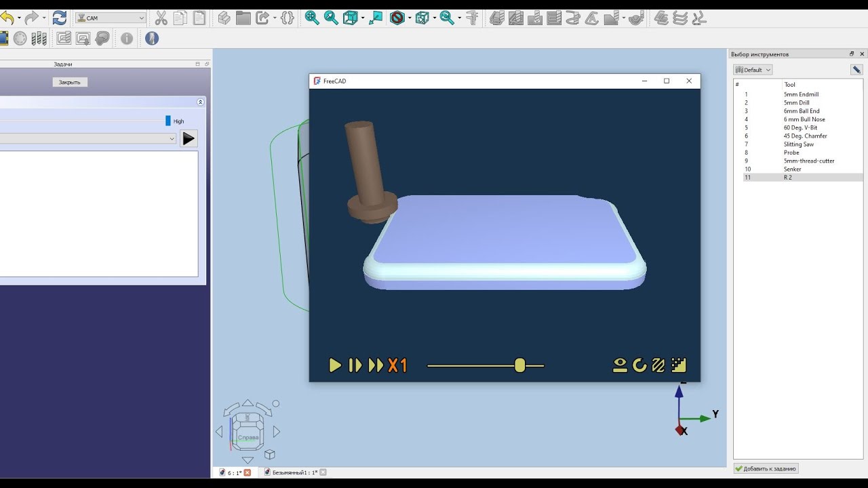868x488 pixels.
Task: Select the Pocket Shape operation icon
Action: pyautogui.click(x=516, y=18)
